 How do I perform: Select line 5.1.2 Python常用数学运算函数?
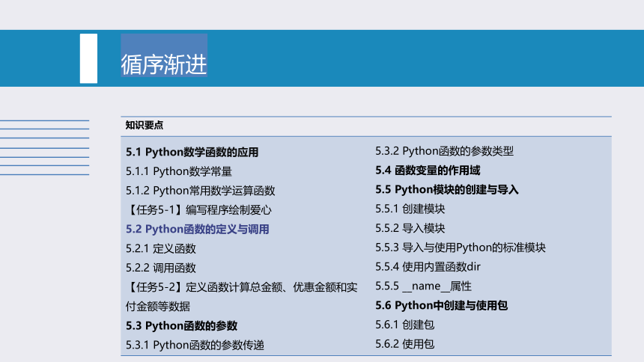point(201,191)
